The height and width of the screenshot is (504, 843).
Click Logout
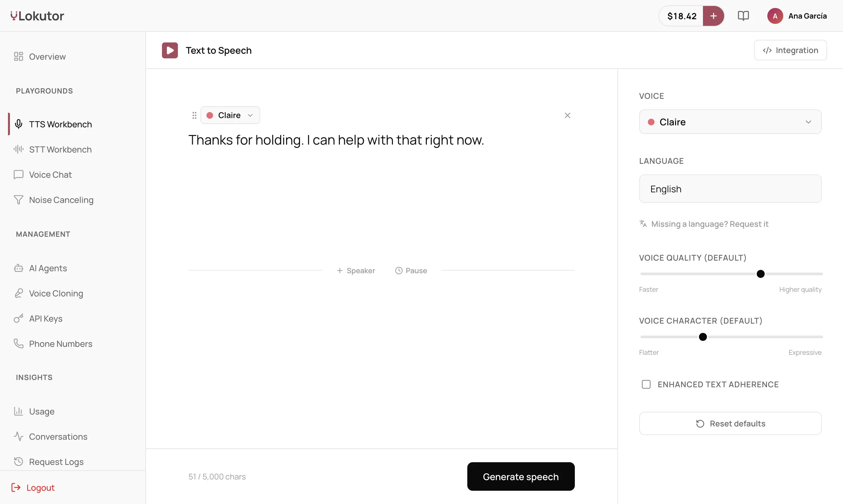click(x=33, y=488)
